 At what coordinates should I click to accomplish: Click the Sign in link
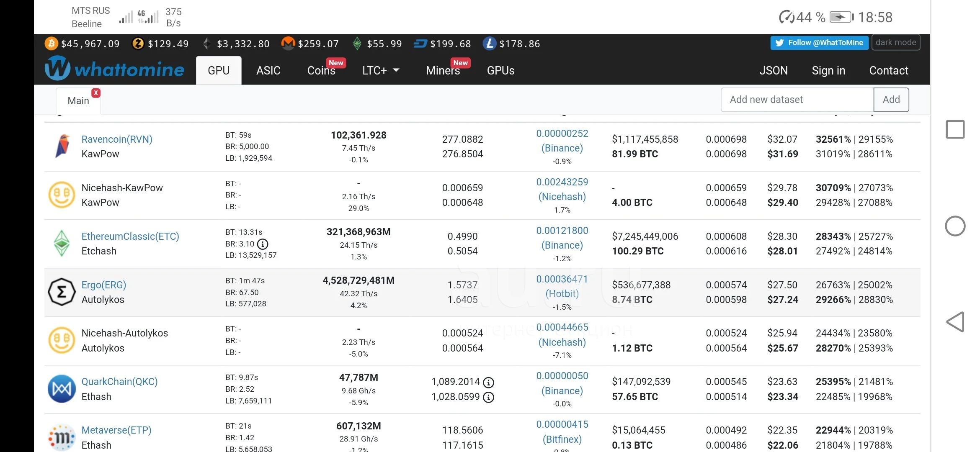click(828, 70)
